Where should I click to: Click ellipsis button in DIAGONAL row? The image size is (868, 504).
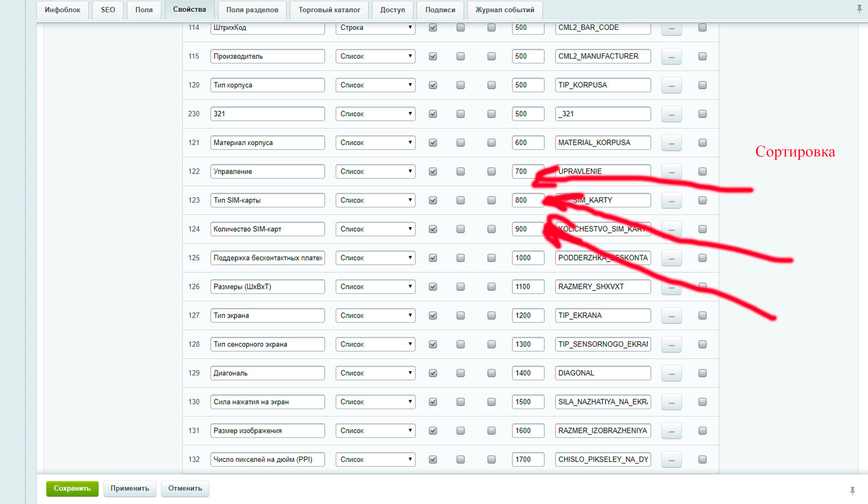tap(671, 373)
